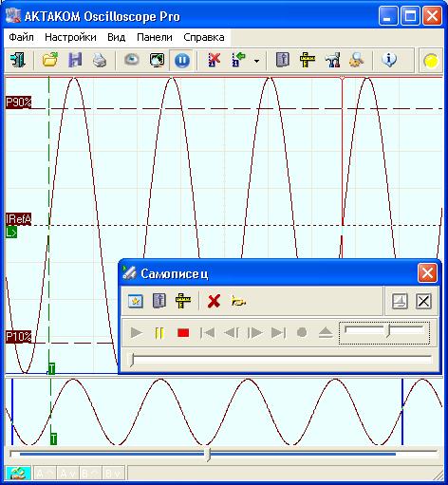448x485 pixels.
Task: Click the save floppy disk icon
Action: coord(75,60)
